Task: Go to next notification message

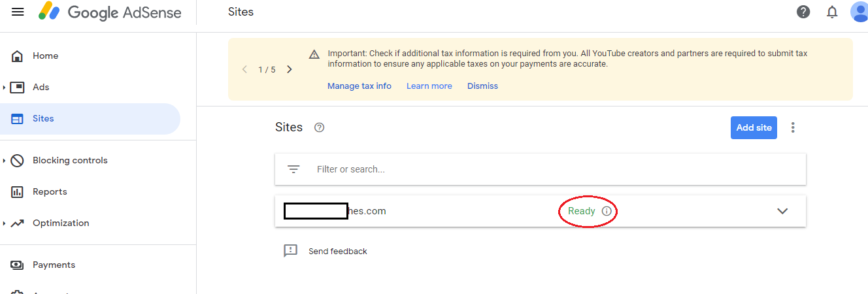Action: click(x=290, y=69)
